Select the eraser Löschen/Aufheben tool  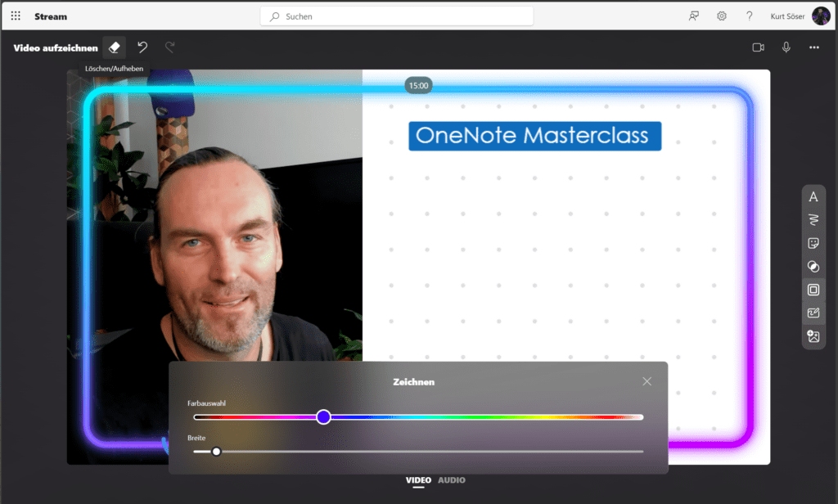tap(115, 47)
